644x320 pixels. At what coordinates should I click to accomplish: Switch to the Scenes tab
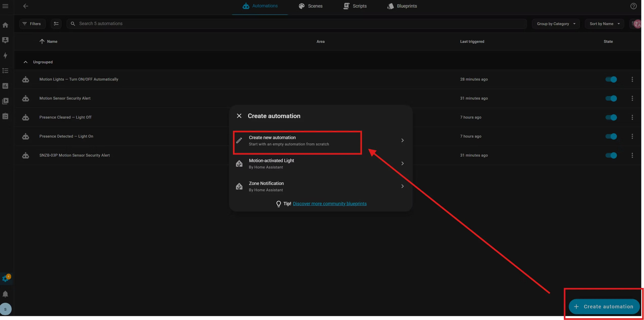pyautogui.click(x=311, y=6)
